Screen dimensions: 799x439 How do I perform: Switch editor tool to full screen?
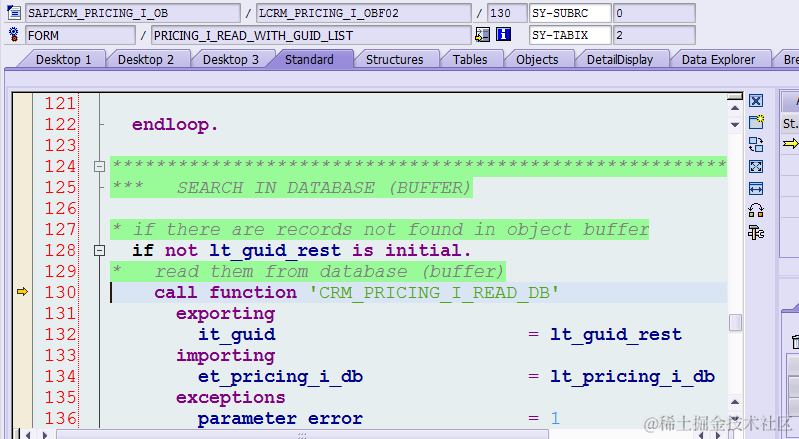click(x=756, y=167)
